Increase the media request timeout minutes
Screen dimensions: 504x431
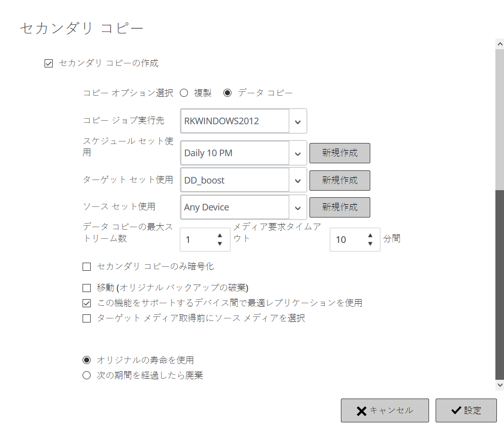tap(370, 236)
